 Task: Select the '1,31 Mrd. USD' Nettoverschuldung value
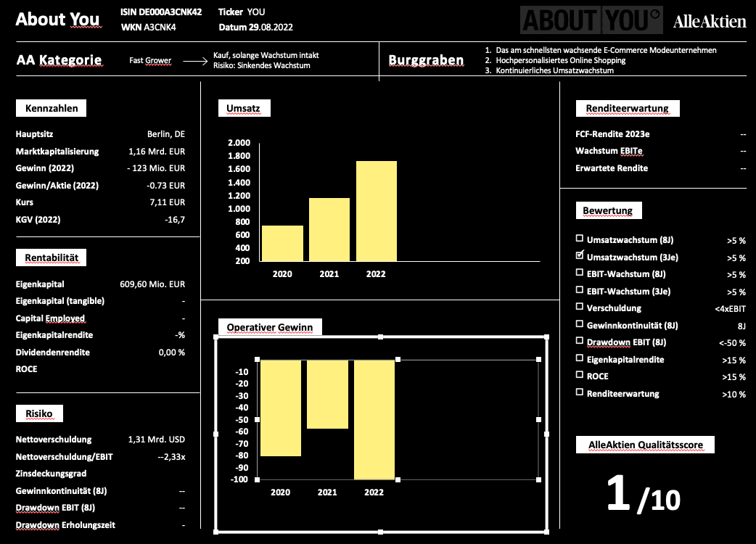[157, 440]
